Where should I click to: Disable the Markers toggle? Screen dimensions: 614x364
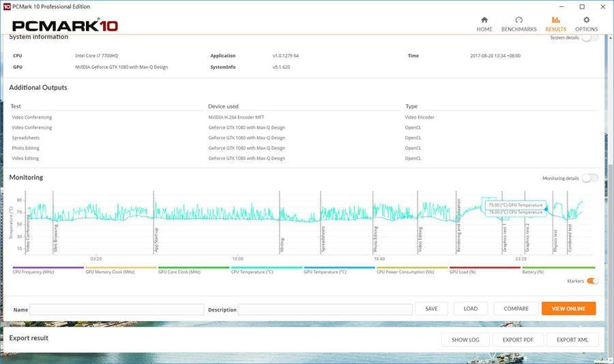tap(592, 281)
